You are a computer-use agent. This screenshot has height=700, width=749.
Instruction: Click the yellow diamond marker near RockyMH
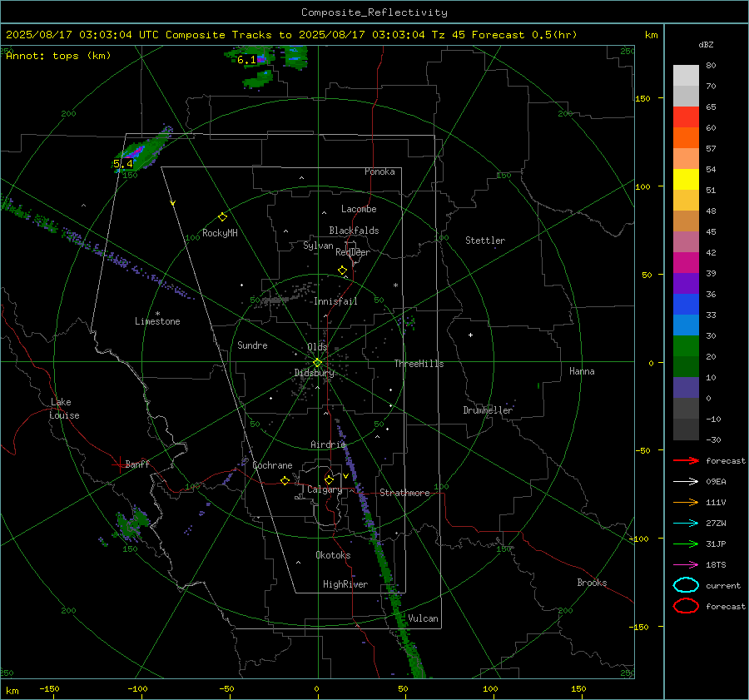pyautogui.click(x=222, y=217)
